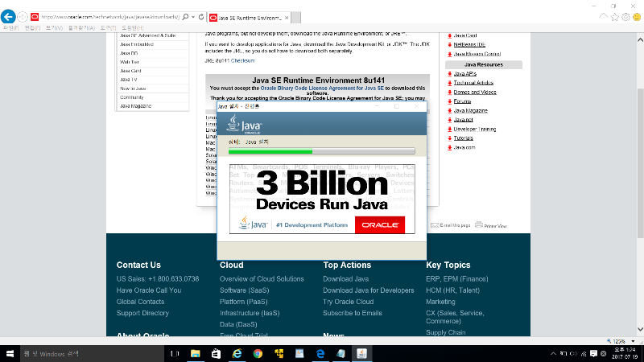This screenshot has height=362, width=644.
Task: Switch to Internet Explorer taskbar icon
Action: [x=237, y=353]
